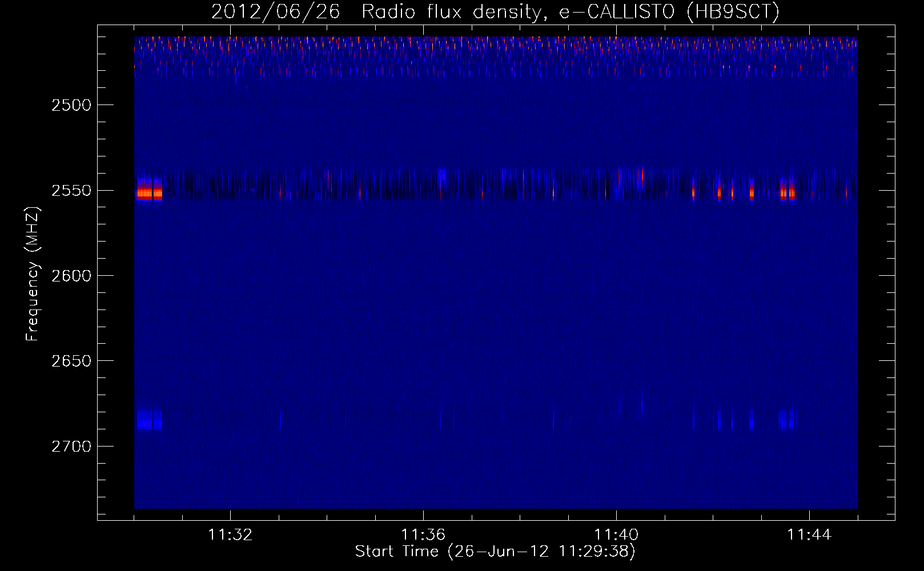
Task: Click the plot title "Radio flux density, e-CALLISTO (HB9SCT)"
Action: point(570,11)
